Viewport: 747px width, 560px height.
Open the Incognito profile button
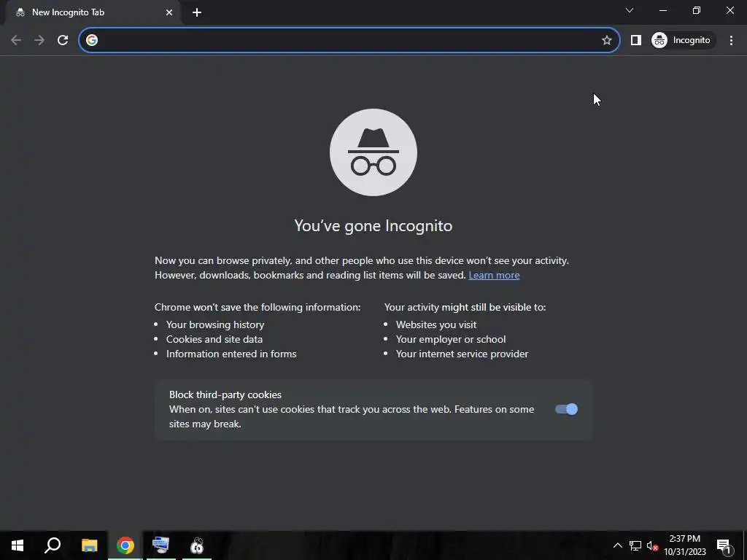[x=683, y=40]
